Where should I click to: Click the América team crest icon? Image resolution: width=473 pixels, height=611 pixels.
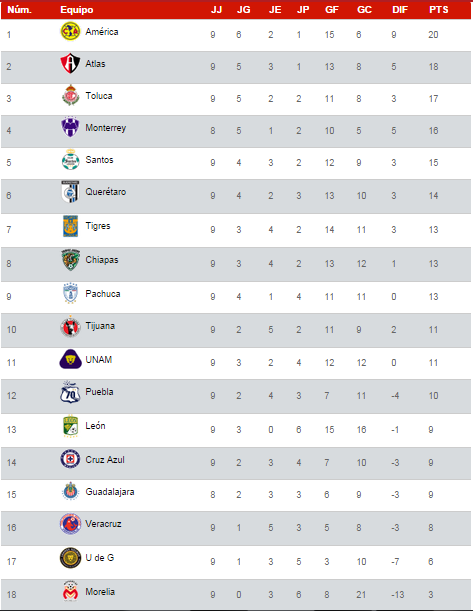coord(70,31)
